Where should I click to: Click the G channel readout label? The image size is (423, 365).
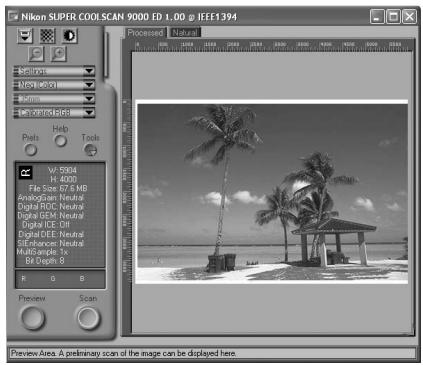coord(53,278)
